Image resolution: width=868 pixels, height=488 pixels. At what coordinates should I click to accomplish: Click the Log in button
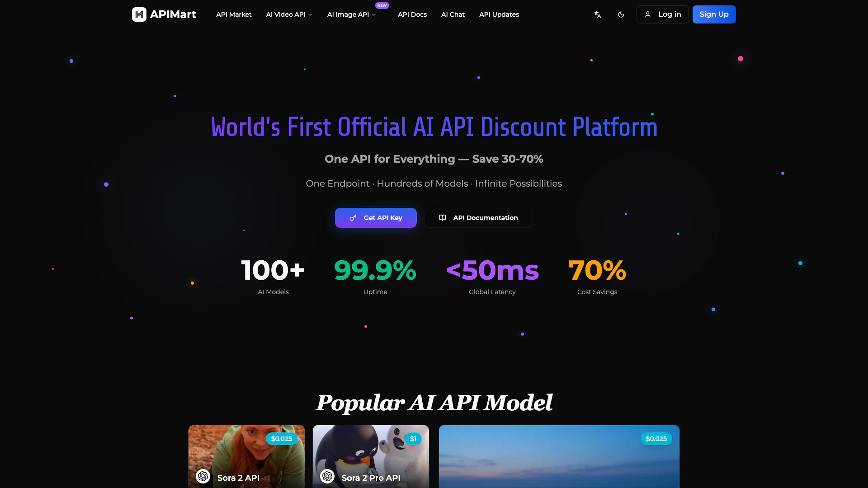(x=663, y=14)
